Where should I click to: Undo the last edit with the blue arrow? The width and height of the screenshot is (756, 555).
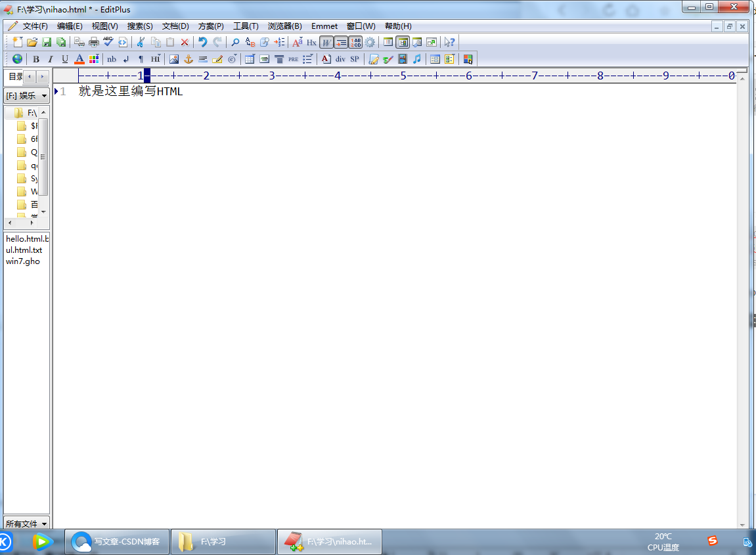202,43
